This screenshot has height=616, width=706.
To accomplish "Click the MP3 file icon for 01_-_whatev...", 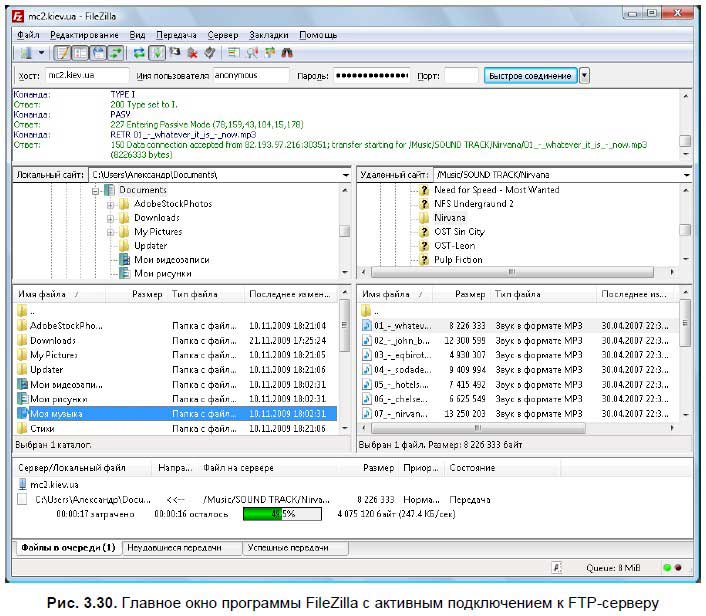I will 366,326.
